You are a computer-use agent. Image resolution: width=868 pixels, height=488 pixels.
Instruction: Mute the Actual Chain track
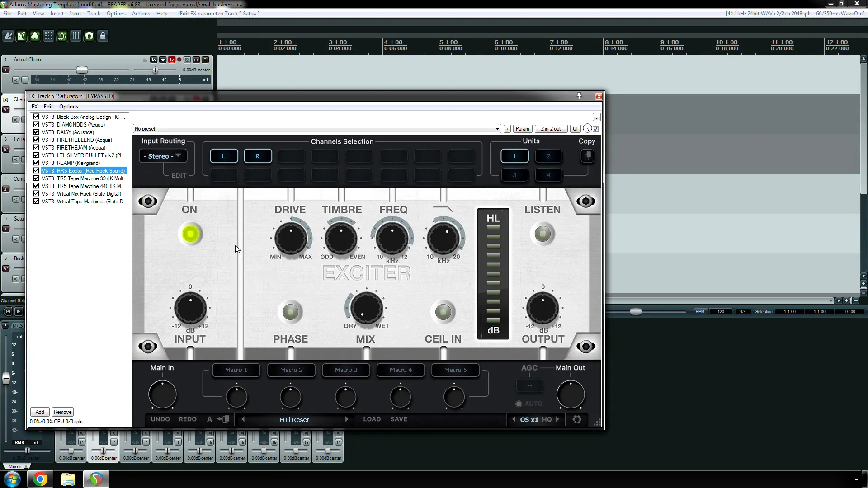pos(196,60)
